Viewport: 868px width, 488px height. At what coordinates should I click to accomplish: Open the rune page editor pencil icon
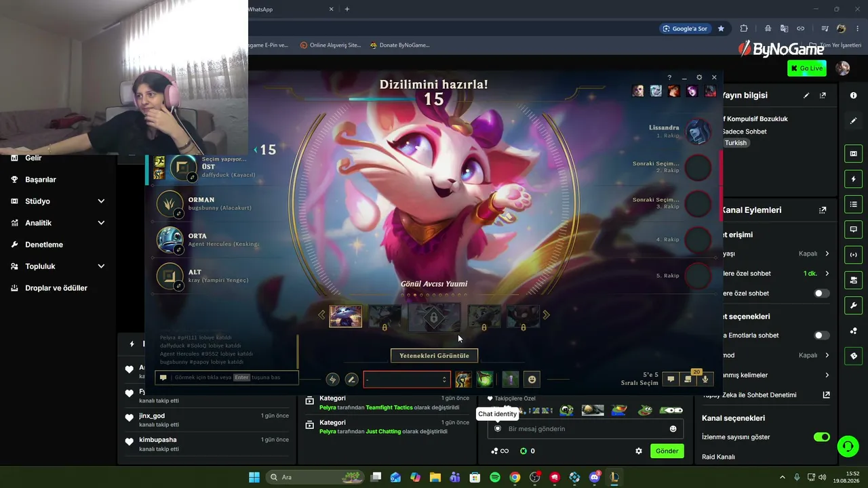(351, 380)
